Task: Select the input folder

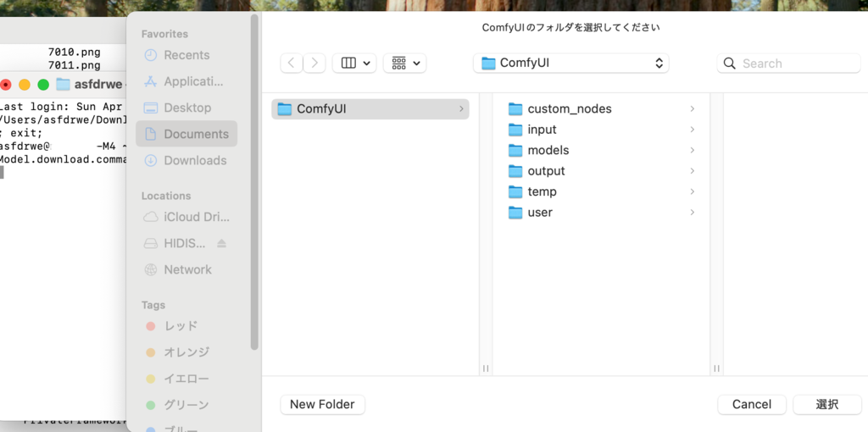Action: [603, 130]
